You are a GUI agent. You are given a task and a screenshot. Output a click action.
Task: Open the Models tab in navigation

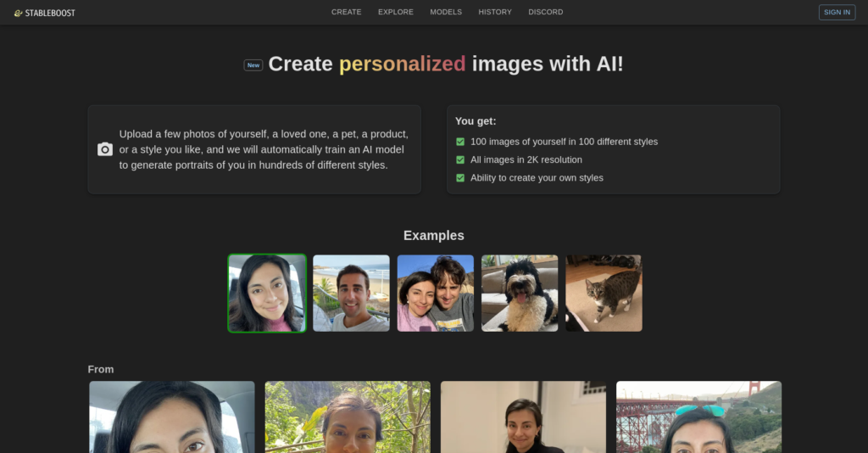(x=446, y=13)
